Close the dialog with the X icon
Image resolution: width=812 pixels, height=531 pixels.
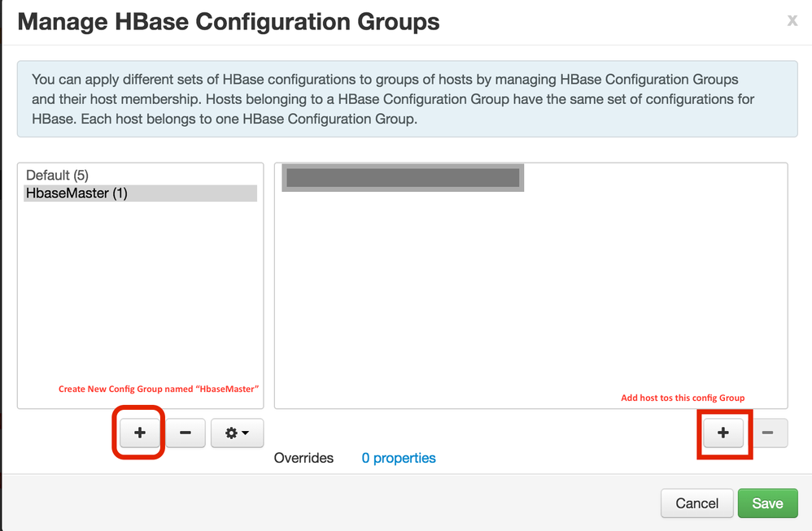point(792,20)
